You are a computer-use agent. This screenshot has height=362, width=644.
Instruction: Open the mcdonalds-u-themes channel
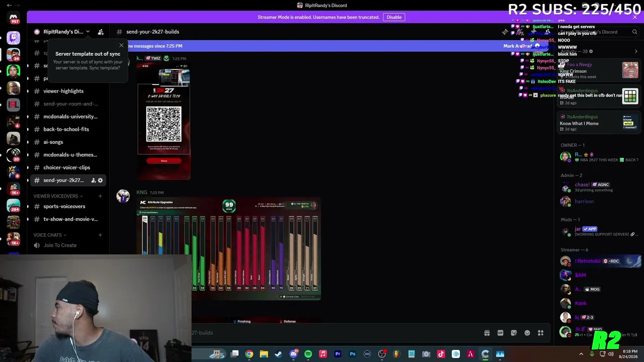(68, 155)
